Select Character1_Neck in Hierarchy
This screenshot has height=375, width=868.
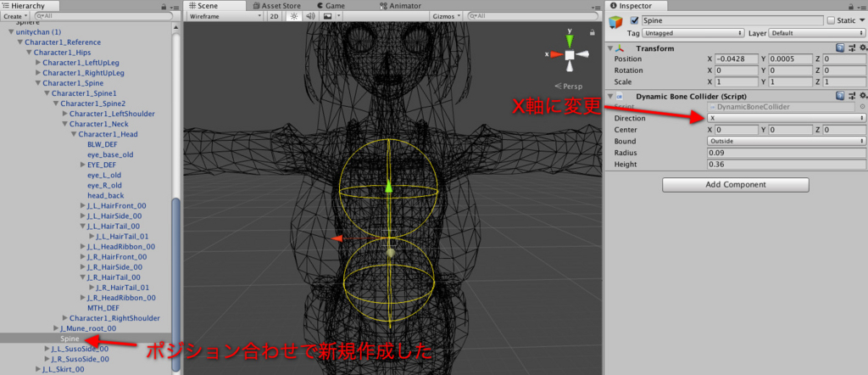(99, 124)
